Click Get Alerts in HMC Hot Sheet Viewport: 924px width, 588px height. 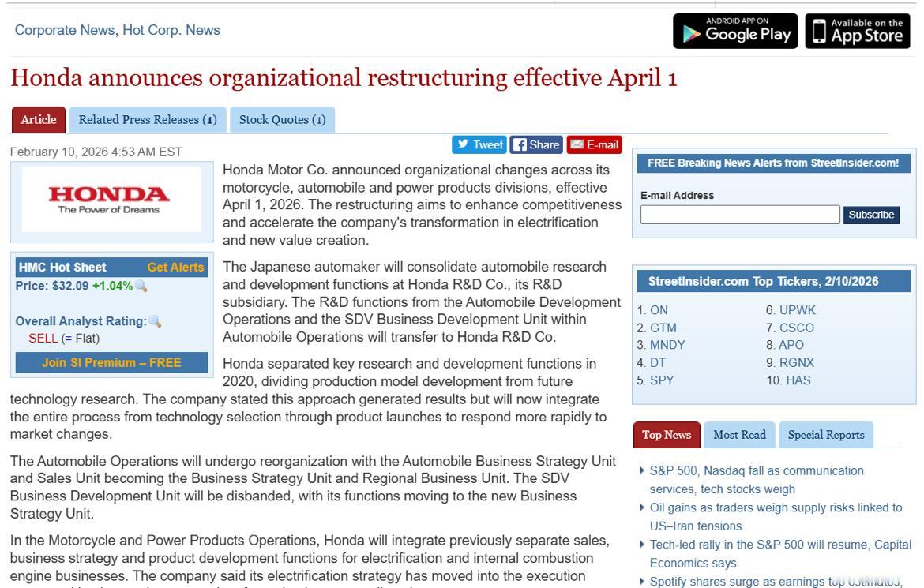[175, 267]
